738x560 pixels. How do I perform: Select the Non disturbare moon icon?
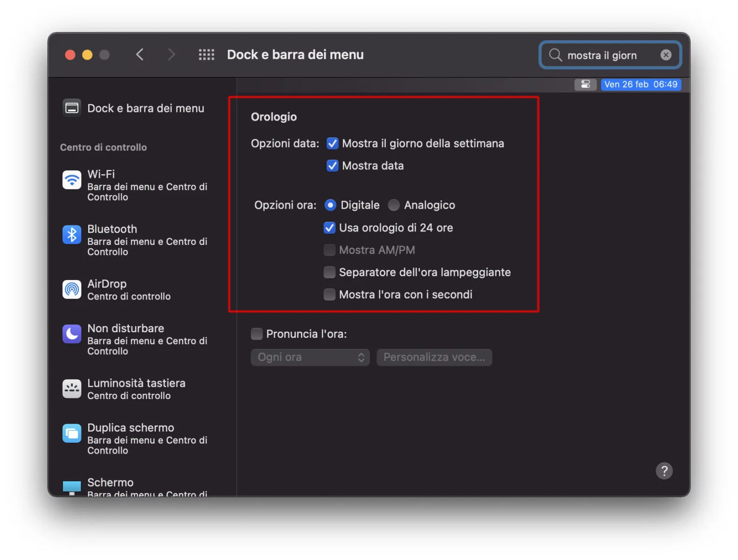72,334
